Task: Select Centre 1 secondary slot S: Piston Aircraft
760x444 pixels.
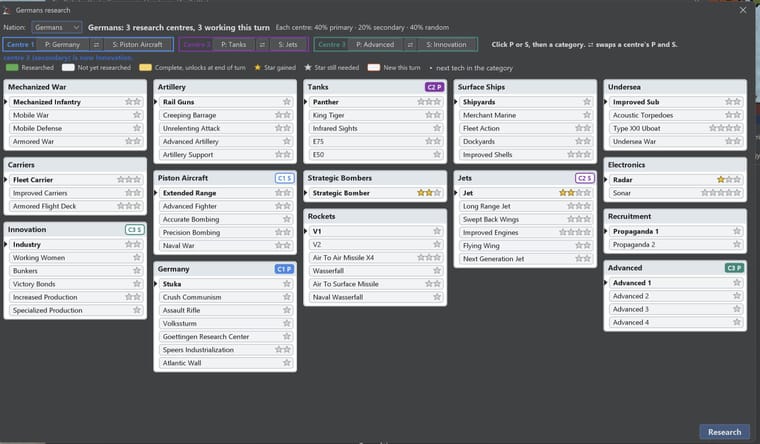Action: point(137,45)
